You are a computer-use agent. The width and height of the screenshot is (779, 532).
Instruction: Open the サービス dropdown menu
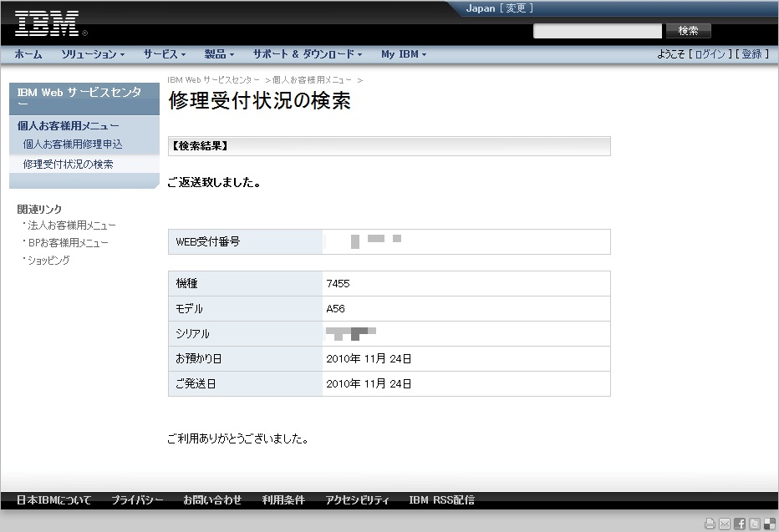click(x=164, y=54)
